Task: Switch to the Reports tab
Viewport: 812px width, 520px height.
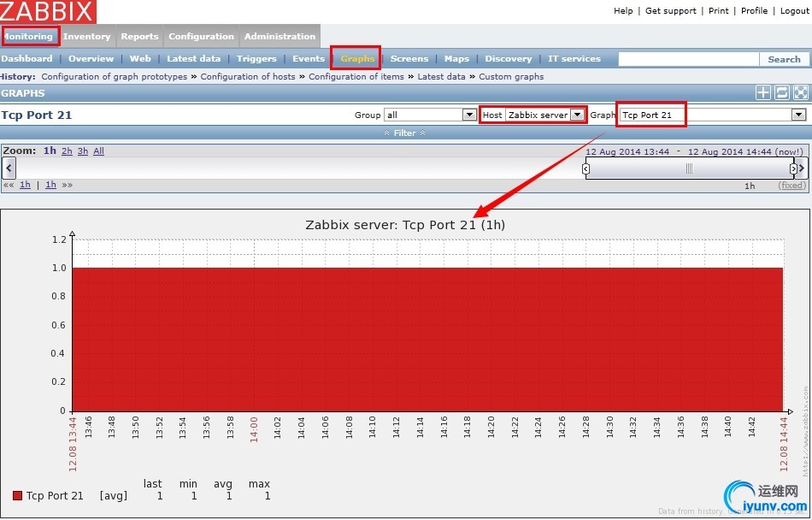Action: 139,36
